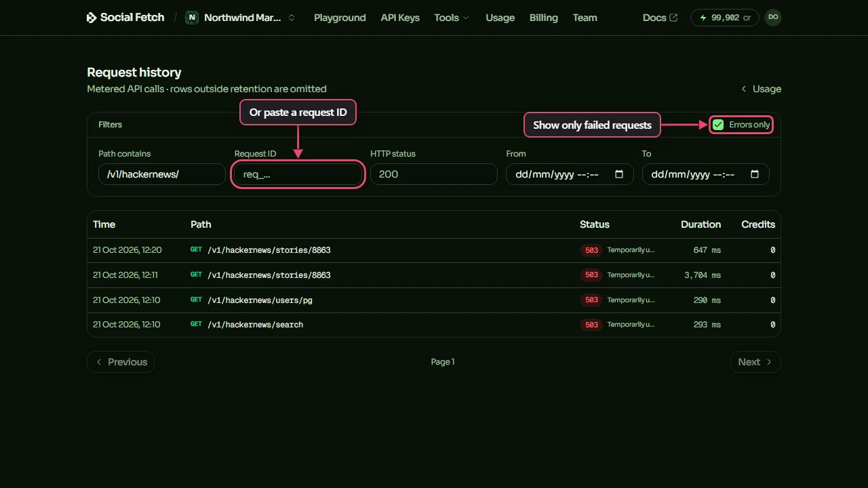Click the Credits column header

(758, 224)
